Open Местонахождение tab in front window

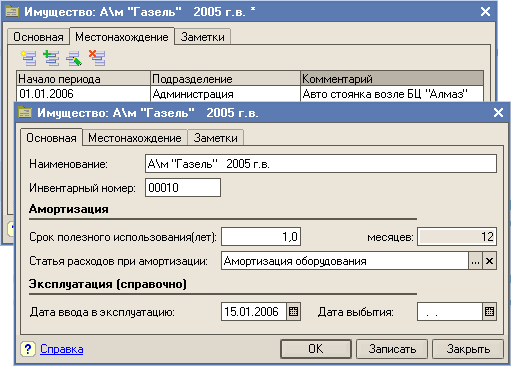point(135,138)
